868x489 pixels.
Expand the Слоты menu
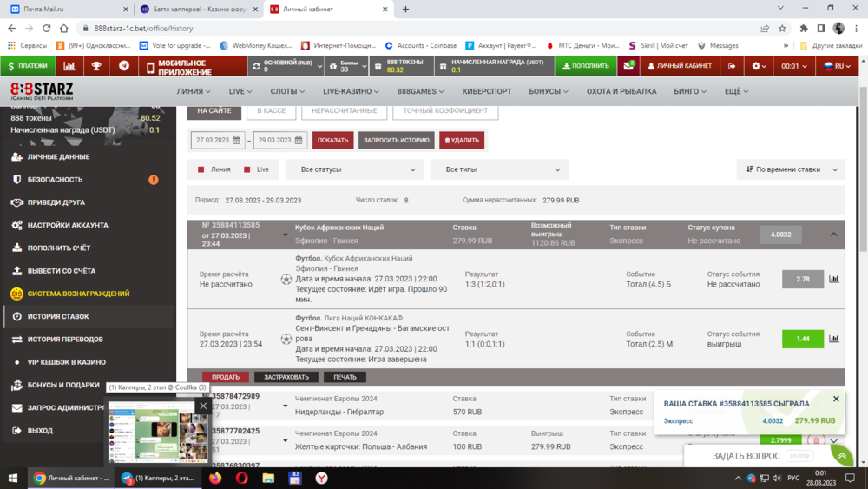coord(287,91)
